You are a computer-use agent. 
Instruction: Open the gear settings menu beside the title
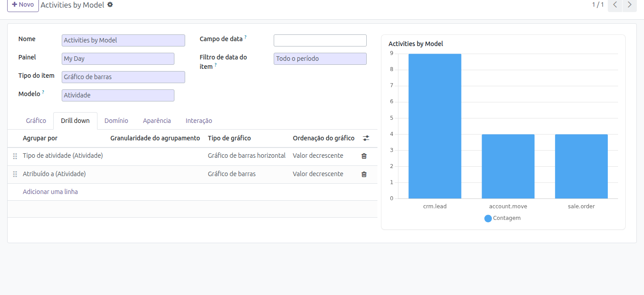click(110, 5)
